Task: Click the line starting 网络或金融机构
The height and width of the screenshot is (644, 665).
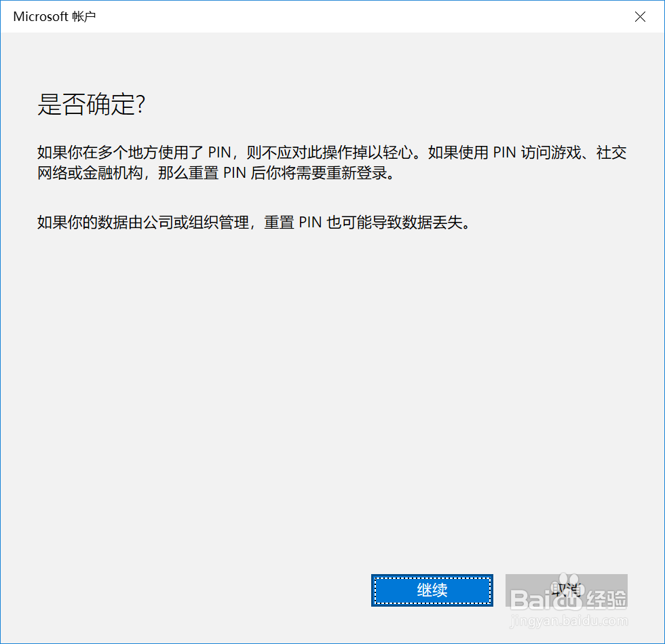Action: [x=216, y=172]
